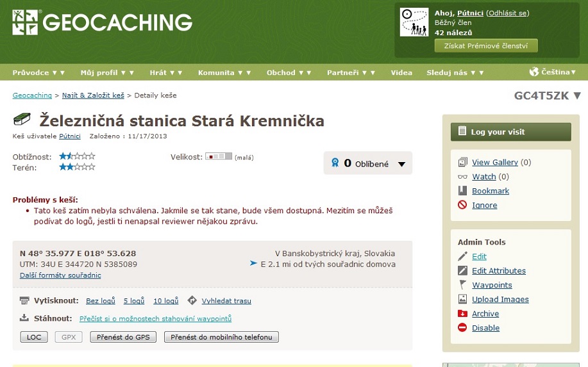
Task: Click the globe icon next to Čeština
Action: pos(533,72)
